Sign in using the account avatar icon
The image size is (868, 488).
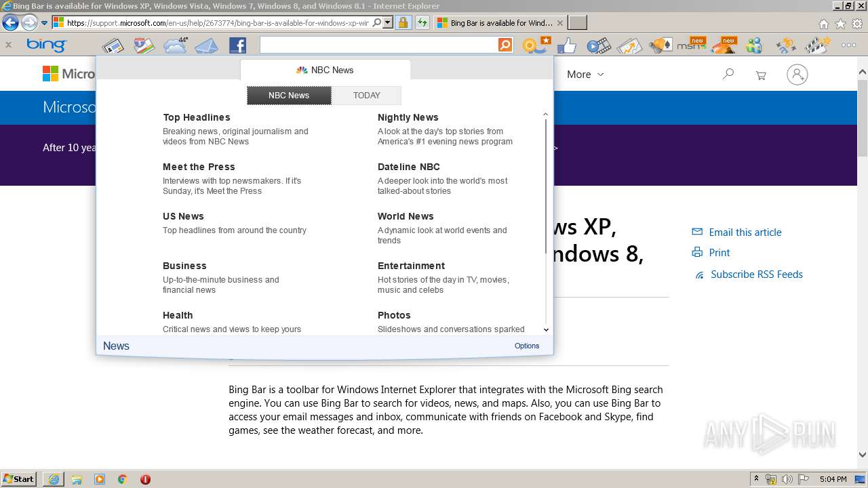point(797,75)
